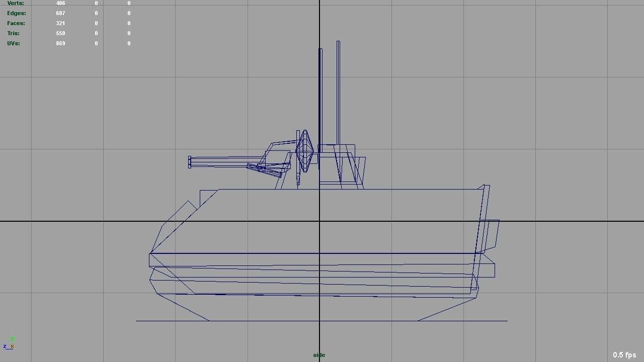Select the tall antenna on the turret
Image resolution: width=644 pixels, height=362 pixels.
tap(338, 93)
